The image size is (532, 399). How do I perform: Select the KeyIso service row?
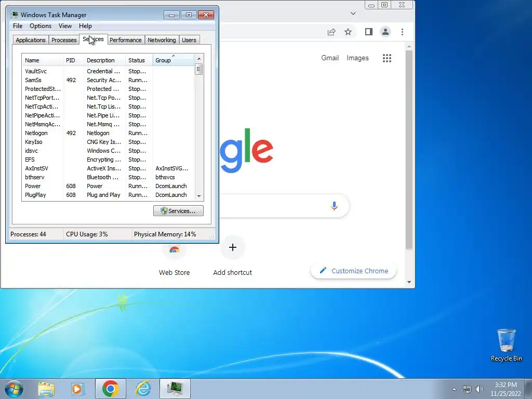coord(108,142)
